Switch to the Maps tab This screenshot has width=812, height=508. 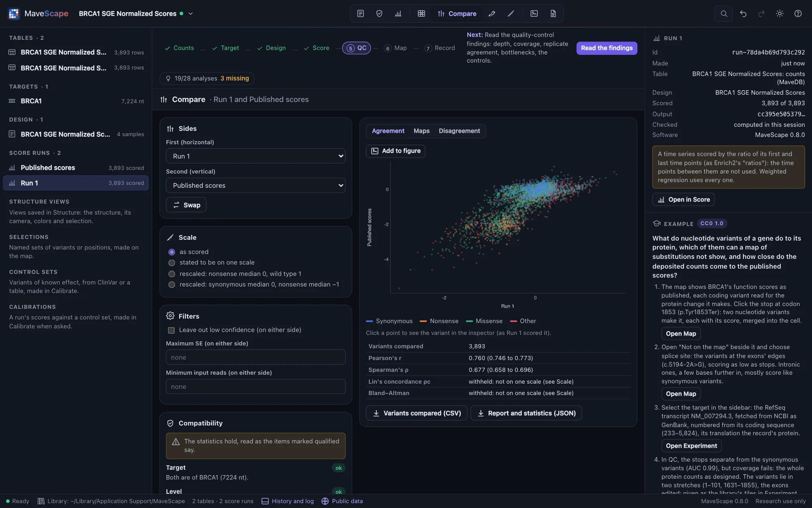pos(421,131)
